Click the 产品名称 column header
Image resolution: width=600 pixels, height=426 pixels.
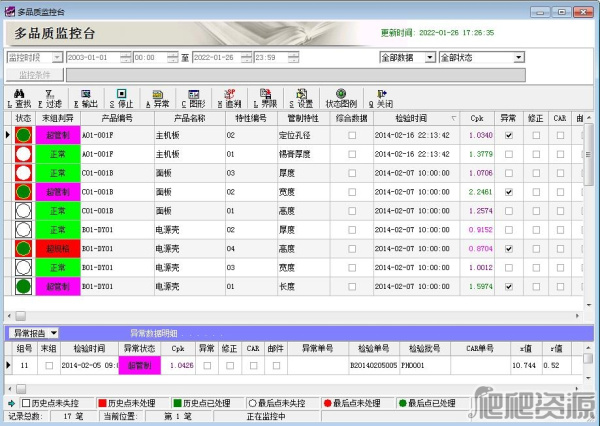[190, 118]
